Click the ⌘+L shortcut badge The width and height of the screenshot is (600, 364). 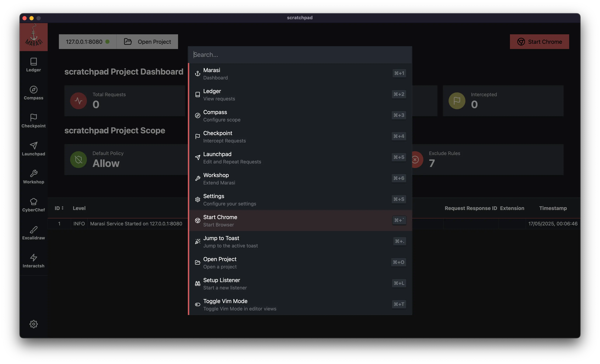pos(399,283)
